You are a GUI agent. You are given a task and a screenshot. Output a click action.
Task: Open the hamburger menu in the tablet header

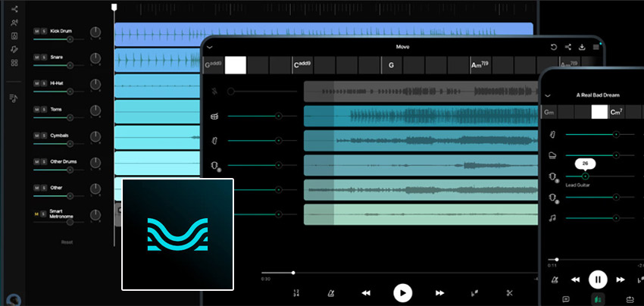pyautogui.click(x=596, y=47)
